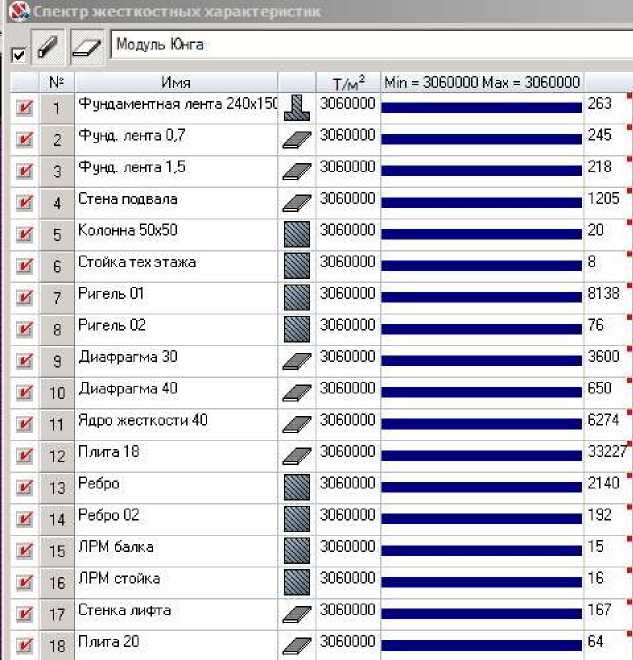Click the plate icon for Плита 18

tap(297, 455)
